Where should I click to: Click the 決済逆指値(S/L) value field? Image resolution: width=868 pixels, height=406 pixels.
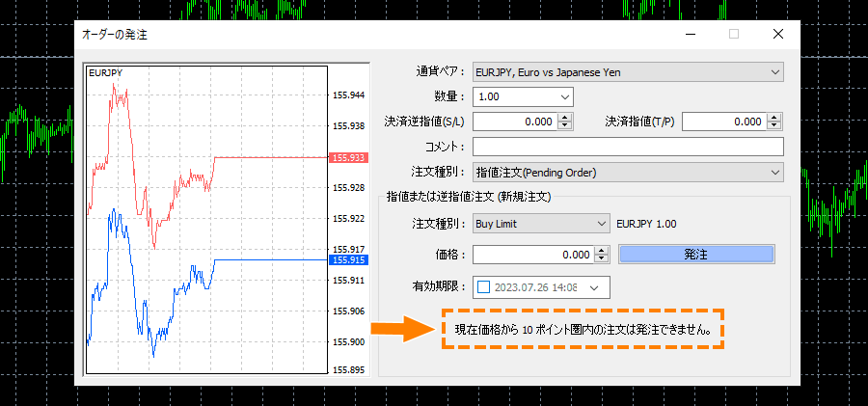(515, 122)
